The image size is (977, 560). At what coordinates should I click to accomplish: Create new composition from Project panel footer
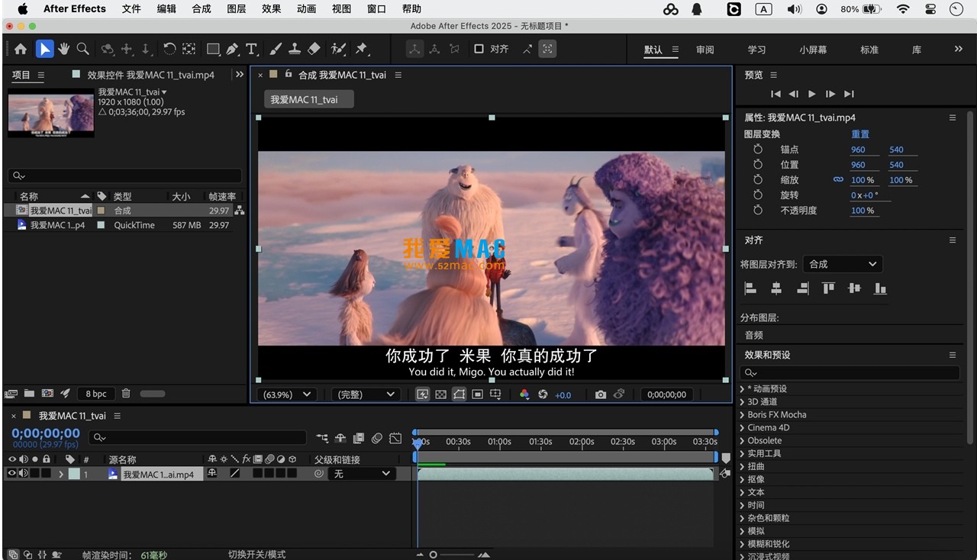(x=47, y=394)
